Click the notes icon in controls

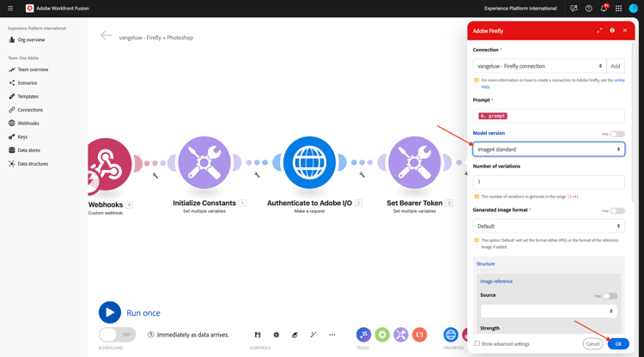tap(295, 335)
